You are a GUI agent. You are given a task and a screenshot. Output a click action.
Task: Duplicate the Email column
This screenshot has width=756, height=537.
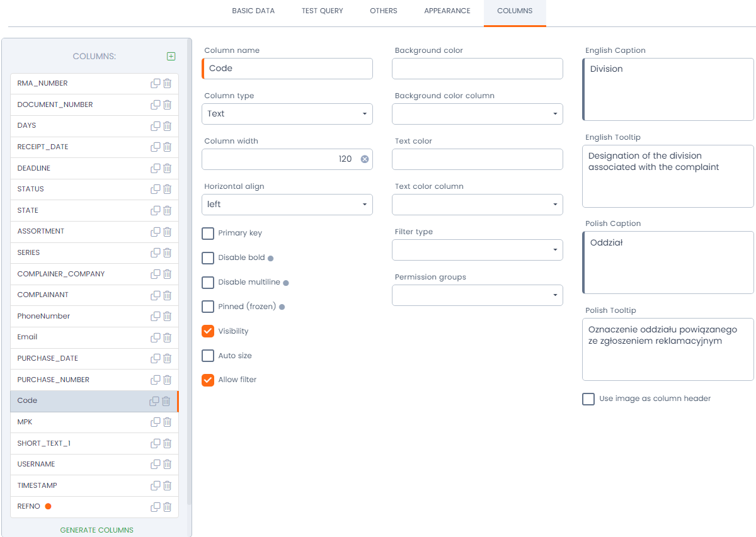click(156, 337)
